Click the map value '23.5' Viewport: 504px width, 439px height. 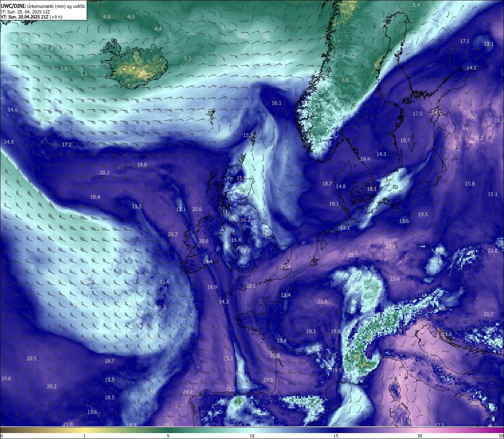268,380
